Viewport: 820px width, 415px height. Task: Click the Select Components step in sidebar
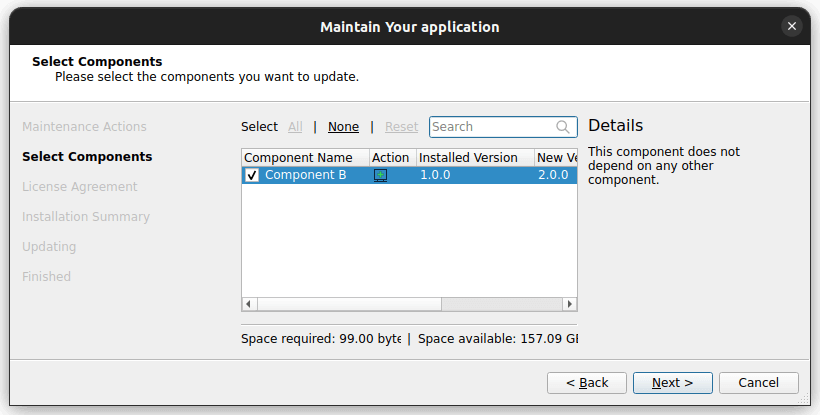[x=87, y=157]
